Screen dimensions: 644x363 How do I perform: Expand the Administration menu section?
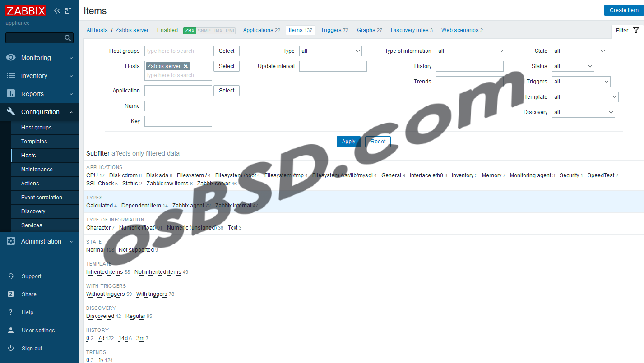39,241
